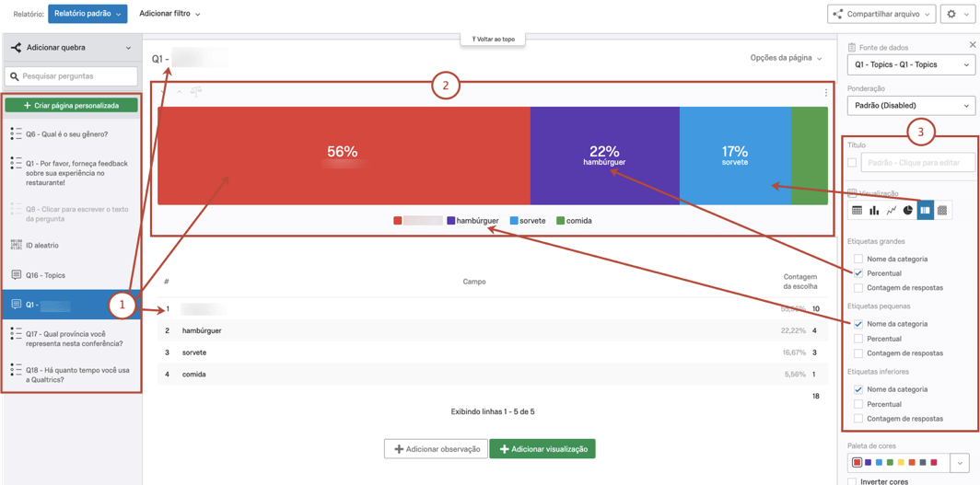Screen dimensions: 980x485
Task: Open the Relatório padrão dropdown
Action: (87, 14)
